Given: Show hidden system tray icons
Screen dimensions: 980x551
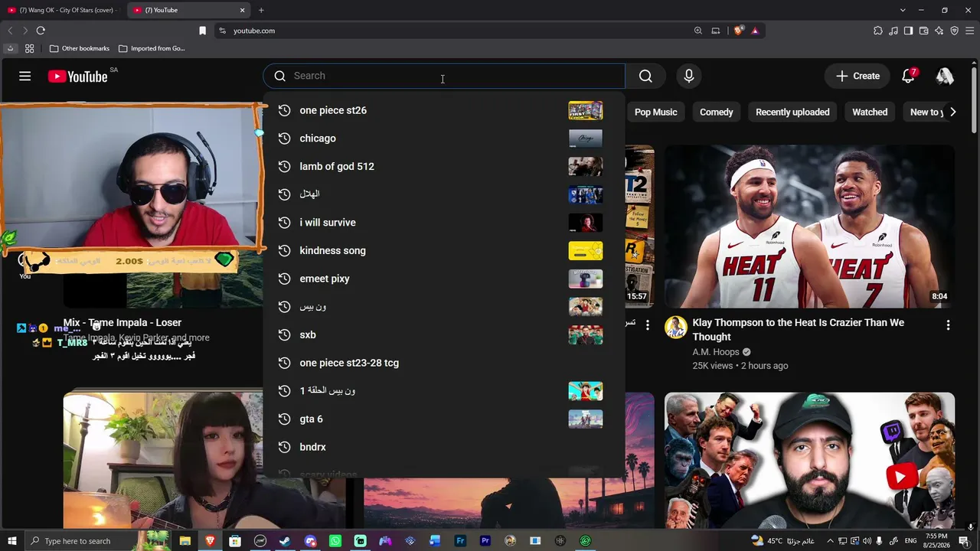Looking at the screenshot, I should (x=829, y=541).
